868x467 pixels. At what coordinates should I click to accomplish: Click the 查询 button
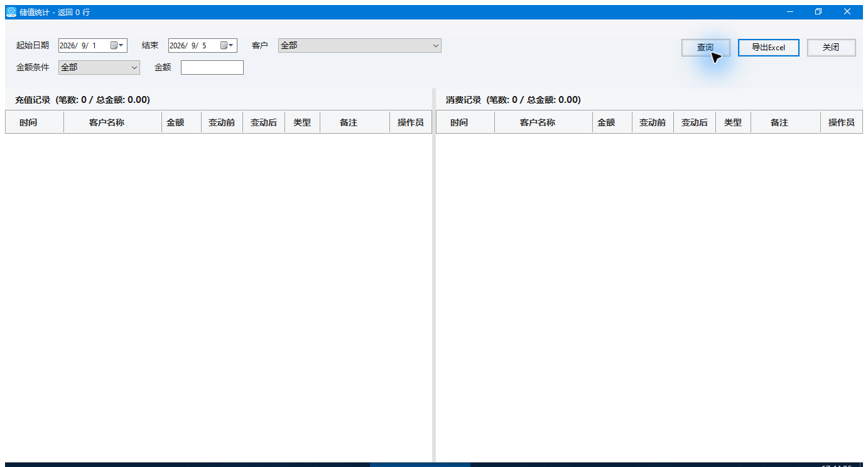pos(706,48)
